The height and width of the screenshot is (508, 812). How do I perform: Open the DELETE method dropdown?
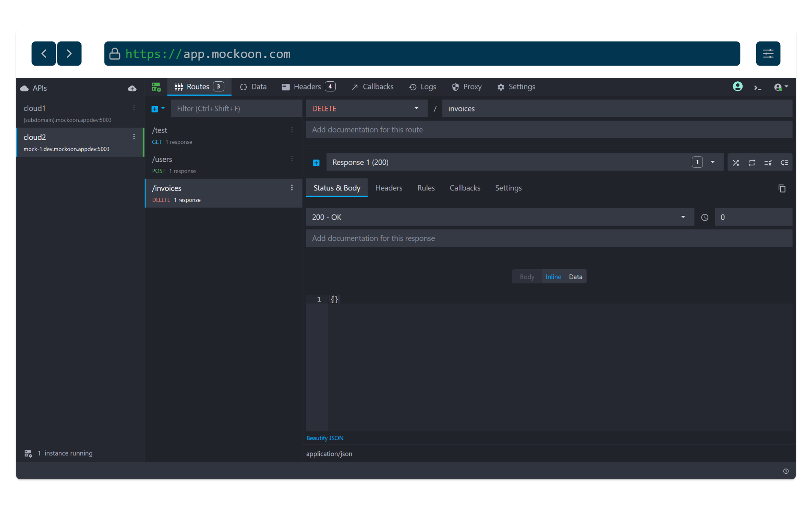366,108
